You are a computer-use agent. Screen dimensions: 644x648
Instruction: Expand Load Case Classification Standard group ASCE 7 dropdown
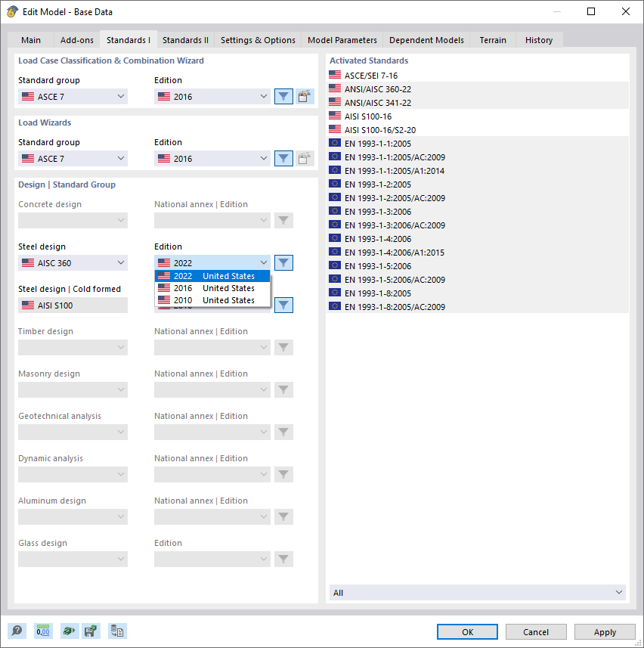[x=73, y=97]
